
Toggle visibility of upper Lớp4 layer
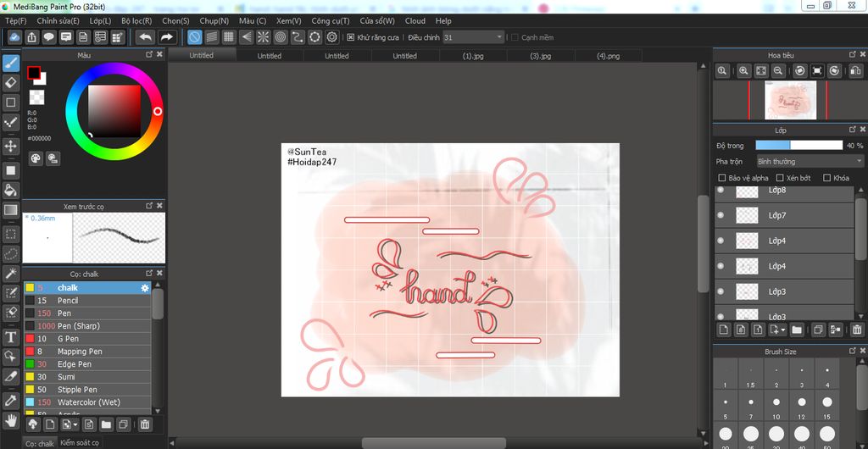[721, 241]
